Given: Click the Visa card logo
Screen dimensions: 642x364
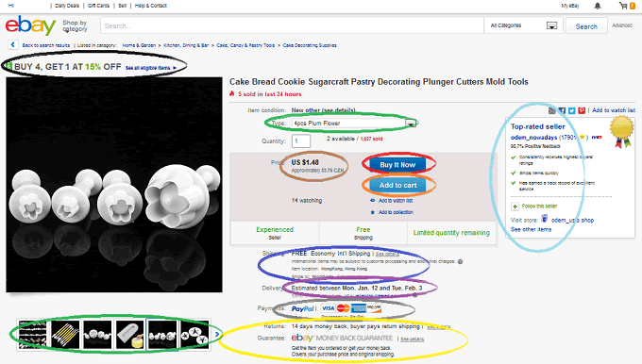Looking at the screenshot, I should pyautogui.click(x=328, y=308).
